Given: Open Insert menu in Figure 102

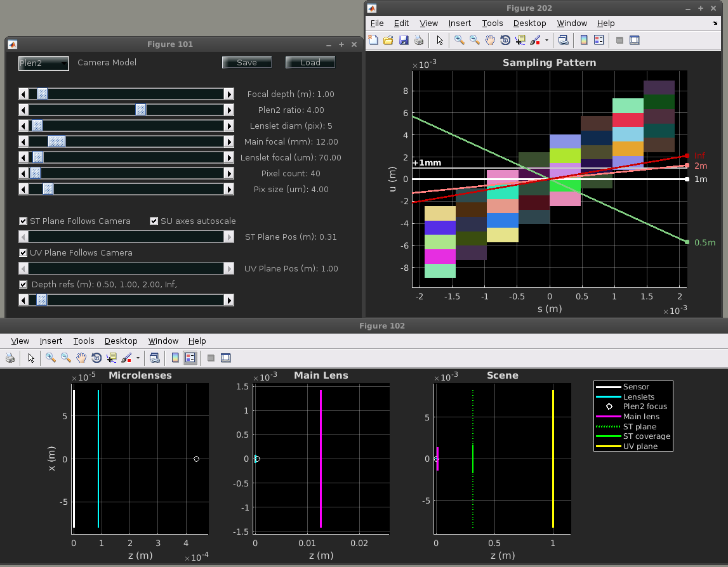Looking at the screenshot, I should (51, 341).
